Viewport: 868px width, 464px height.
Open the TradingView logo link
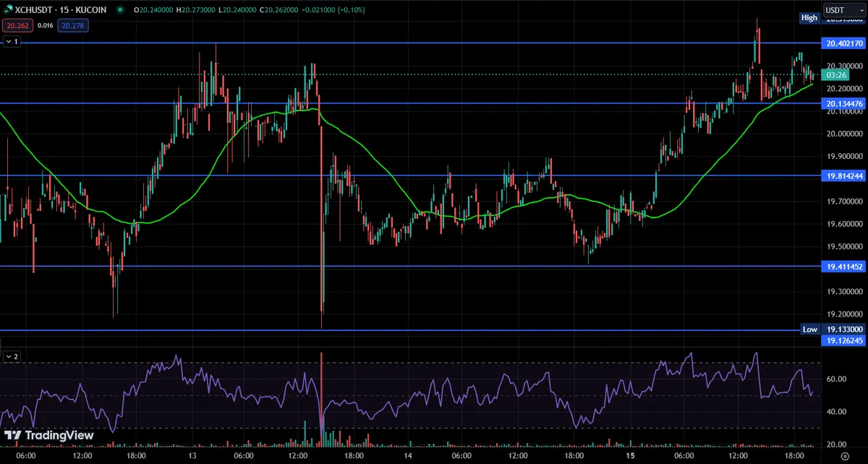[49, 436]
